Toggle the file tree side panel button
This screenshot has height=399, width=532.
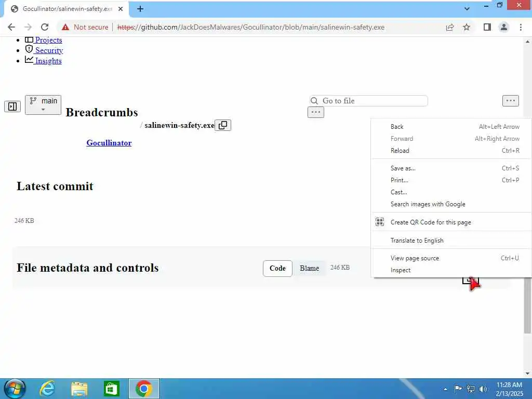(x=12, y=107)
